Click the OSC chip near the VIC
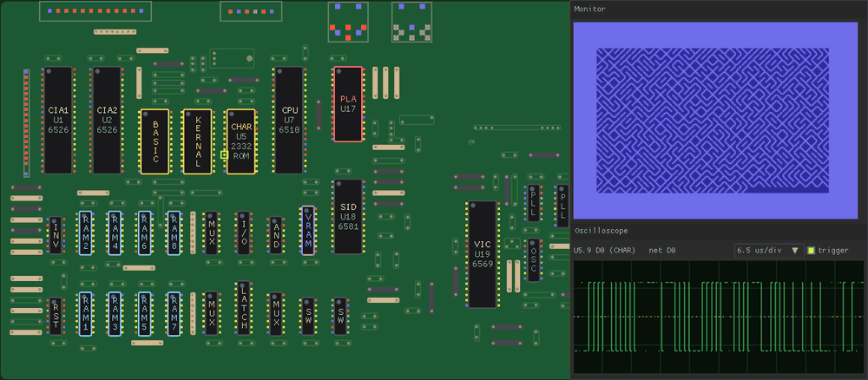 tap(533, 260)
